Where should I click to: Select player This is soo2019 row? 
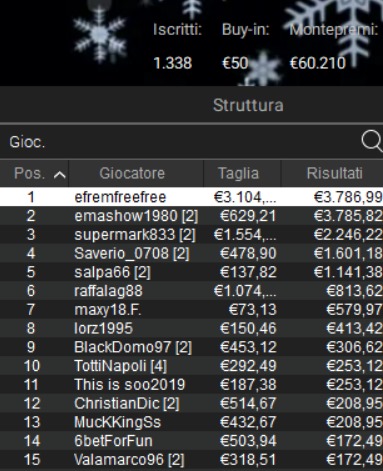pyautogui.click(x=191, y=384)
